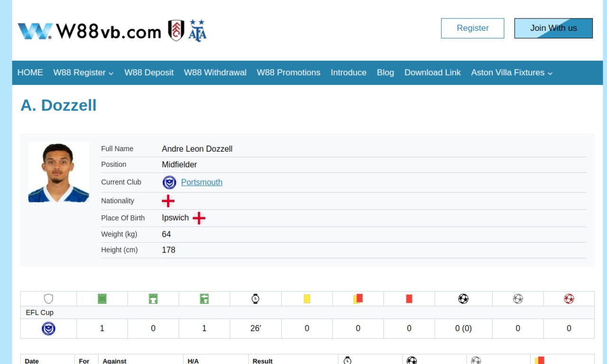Open the W88 Deposit menu item
This screenshot has width=607, height=364.
click(x=149, y=73)
